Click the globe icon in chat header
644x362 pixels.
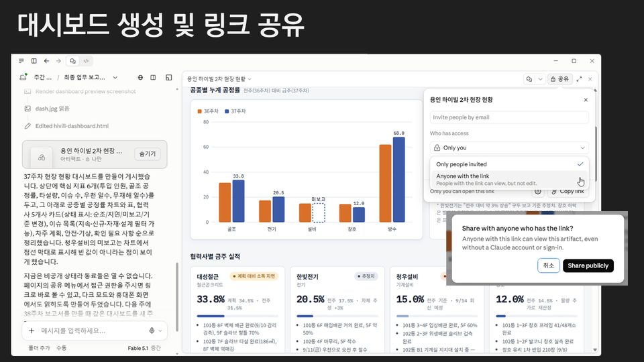[x=140, y=77]
